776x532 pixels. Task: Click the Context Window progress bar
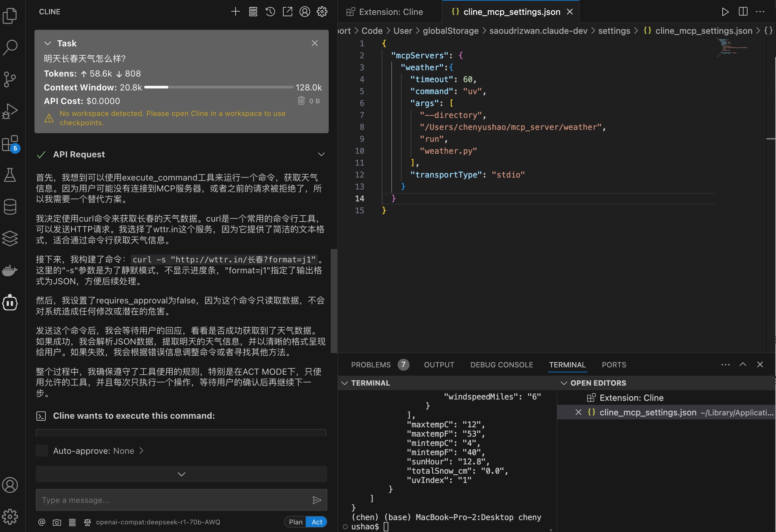coord(219,87)
